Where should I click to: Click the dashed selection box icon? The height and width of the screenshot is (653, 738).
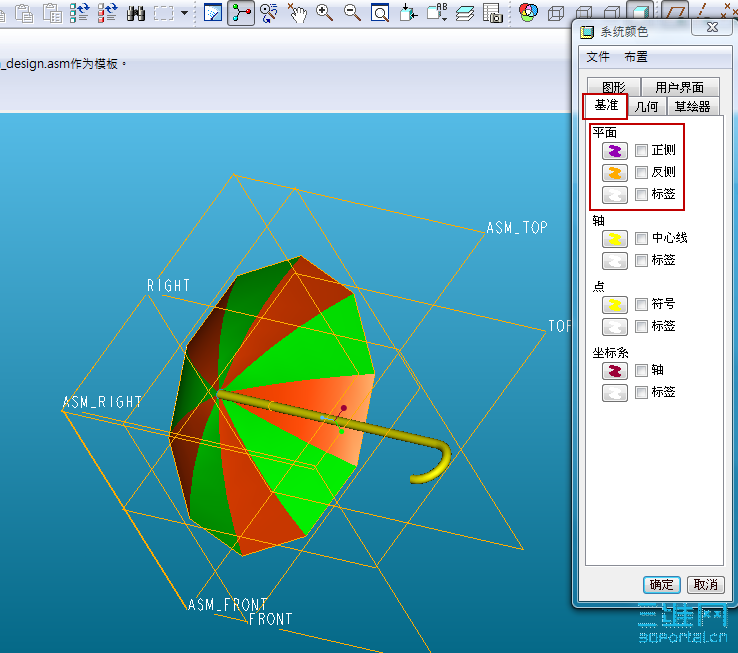[163, 13]
